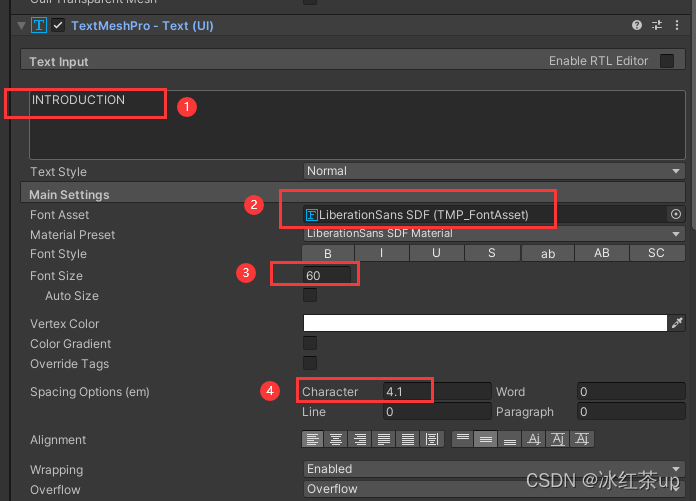Align text to top vertically
Viewport: 696px width, 501px height.
(463, 439)
